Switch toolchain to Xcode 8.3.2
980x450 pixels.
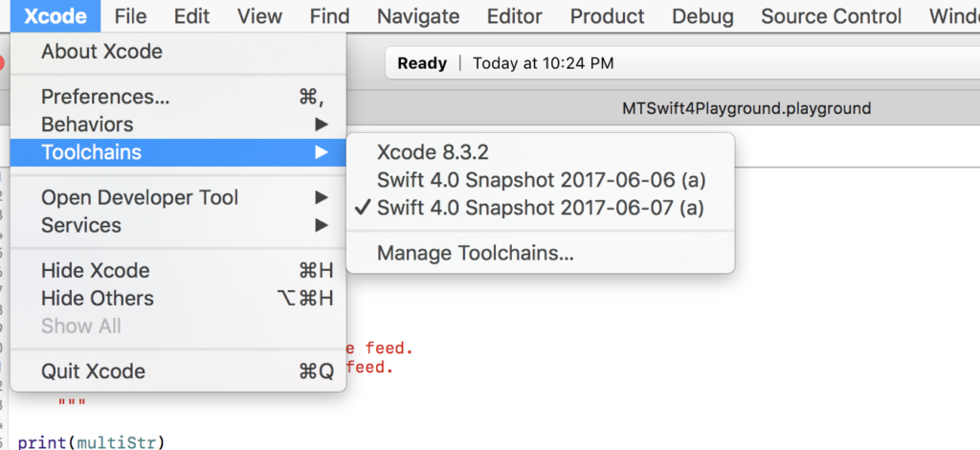pos(433,152)
